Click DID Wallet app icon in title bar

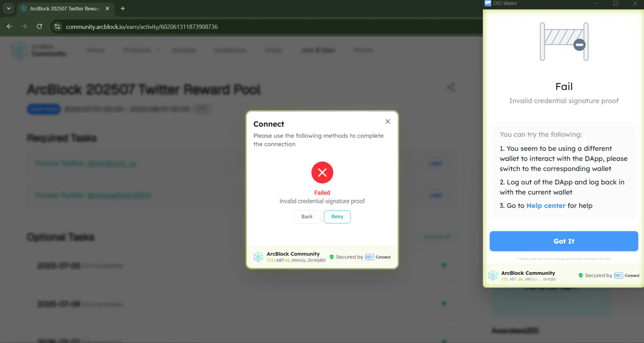(x=488, y=3)
